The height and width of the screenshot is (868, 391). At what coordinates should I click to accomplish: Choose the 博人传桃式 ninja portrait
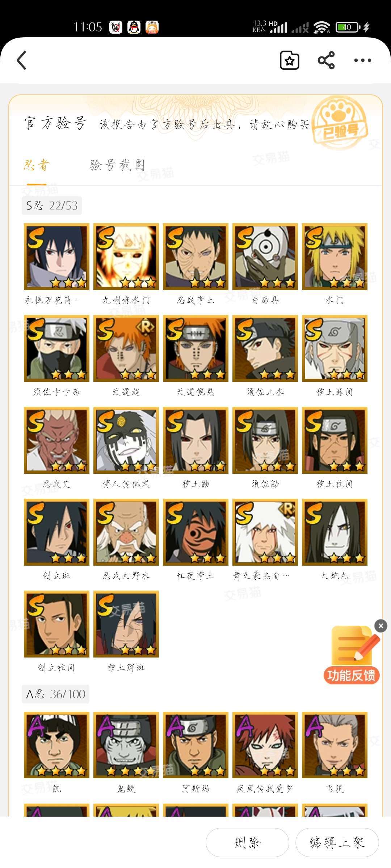pos(126,440)
